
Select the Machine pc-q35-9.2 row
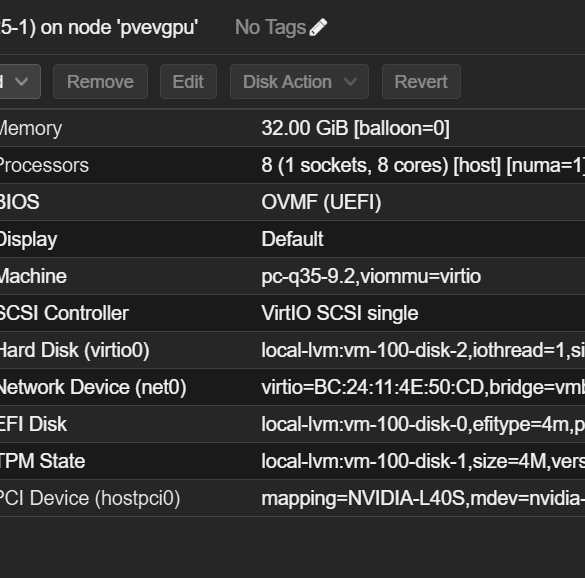(x=292, y=276)
